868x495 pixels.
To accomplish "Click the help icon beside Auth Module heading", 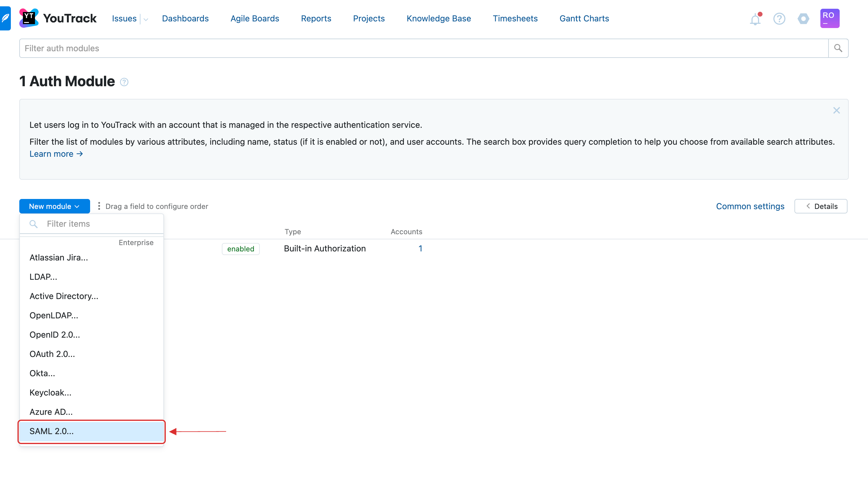I will point(124,82).
